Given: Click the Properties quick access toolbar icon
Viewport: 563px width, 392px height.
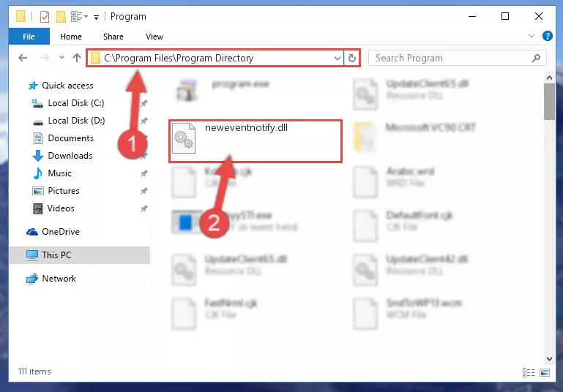Looking at the screenshot, I should click(x=44, y=17).
